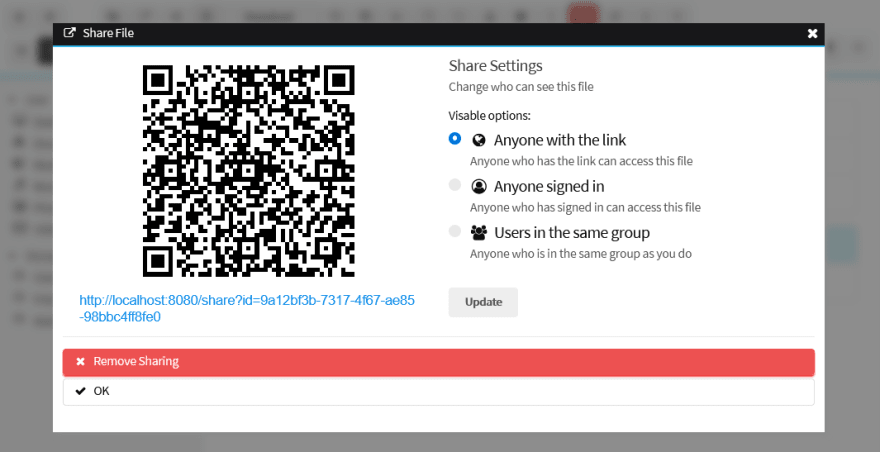Image resolution: width=880 pixels, height=452 pixels.
Task: Click the group icon beside Users in same group
Action: (479, 232)
